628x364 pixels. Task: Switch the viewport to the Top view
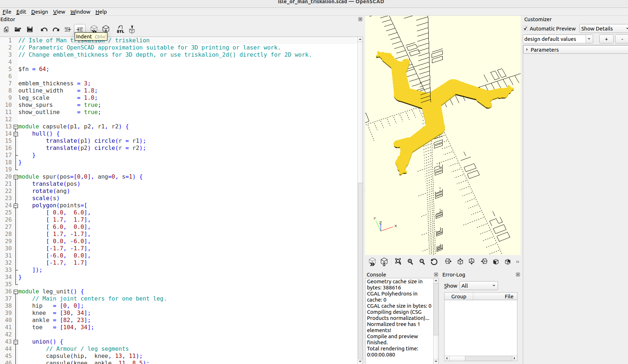point(460,261)
